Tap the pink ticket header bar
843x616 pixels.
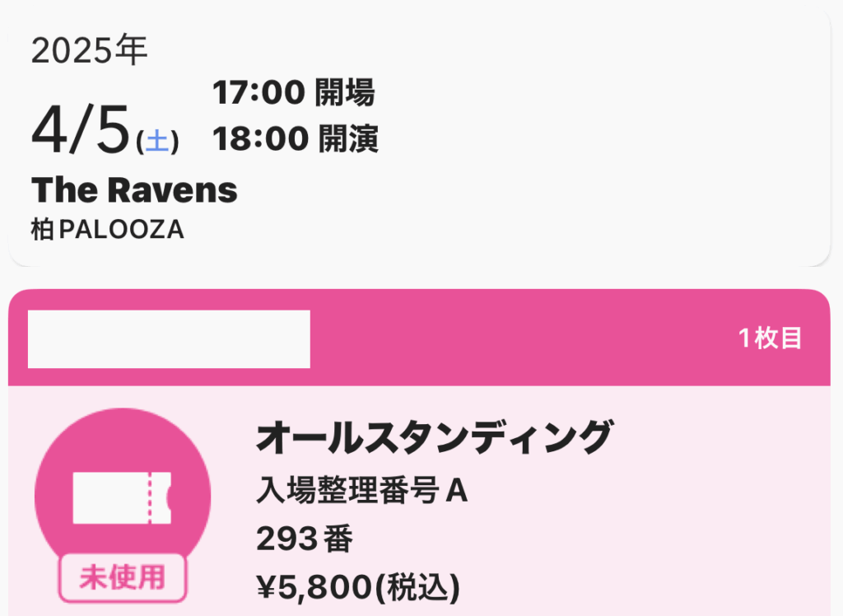click(419, 338)
